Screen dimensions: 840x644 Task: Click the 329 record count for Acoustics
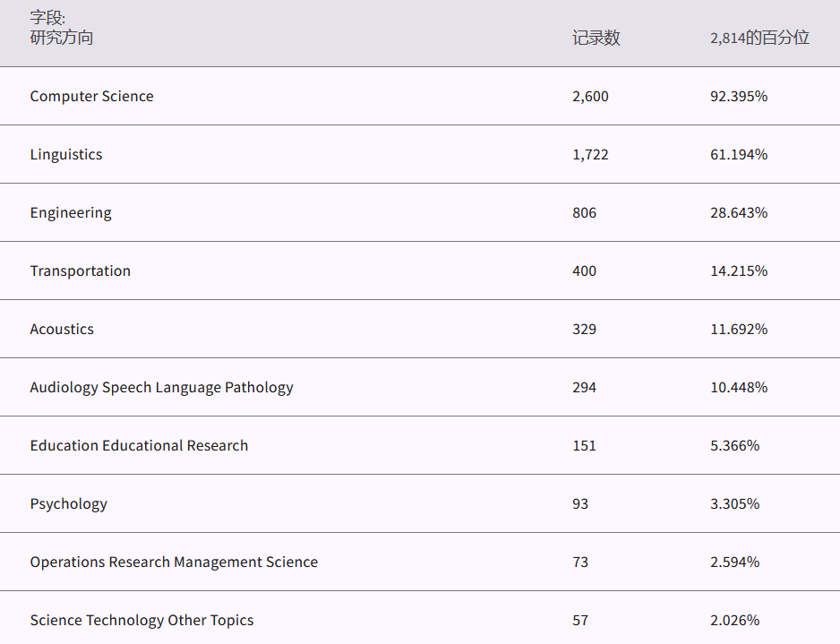pos(584,329)
